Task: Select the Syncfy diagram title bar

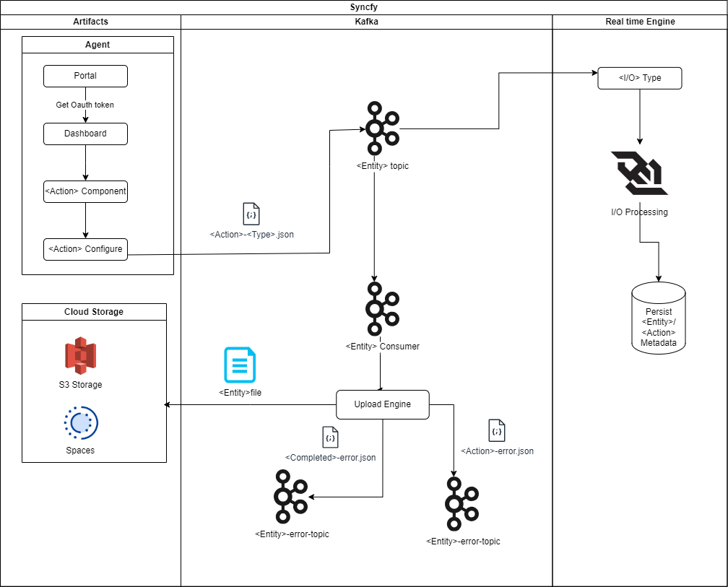Action: (364, 7)
